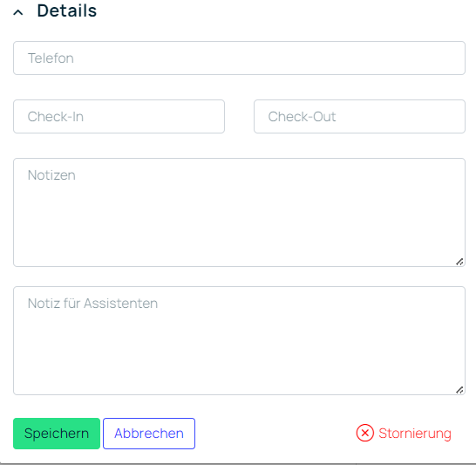The image size is (476, 465).
Task: Click the green Speichern button label
Action: point(57,434)
